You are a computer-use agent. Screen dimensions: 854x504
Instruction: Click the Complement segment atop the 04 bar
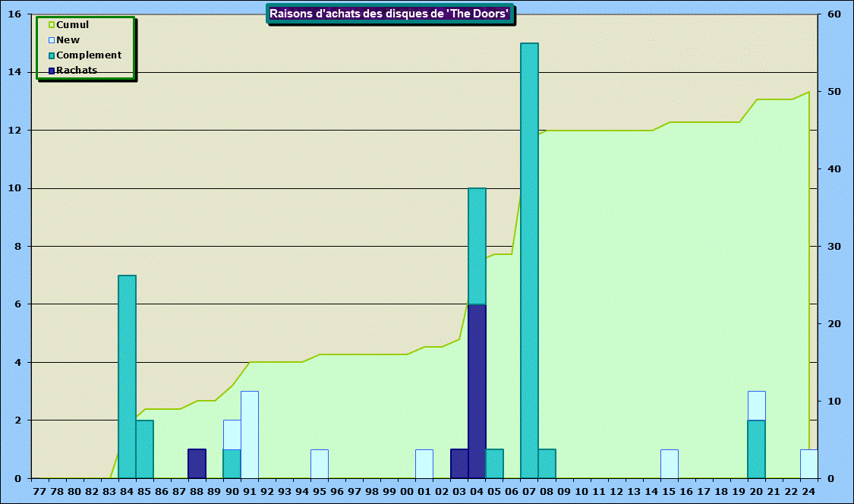point(477,246)
